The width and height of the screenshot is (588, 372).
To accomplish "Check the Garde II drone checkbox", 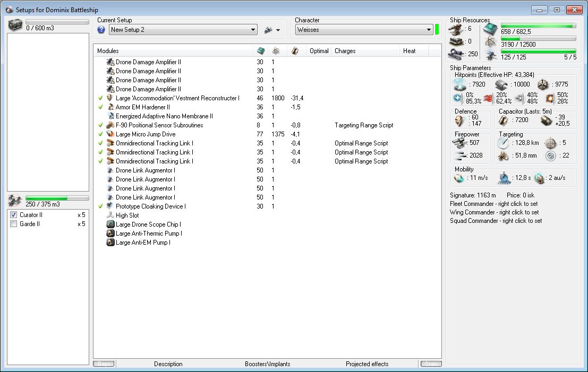I will [x=13, y=223].
